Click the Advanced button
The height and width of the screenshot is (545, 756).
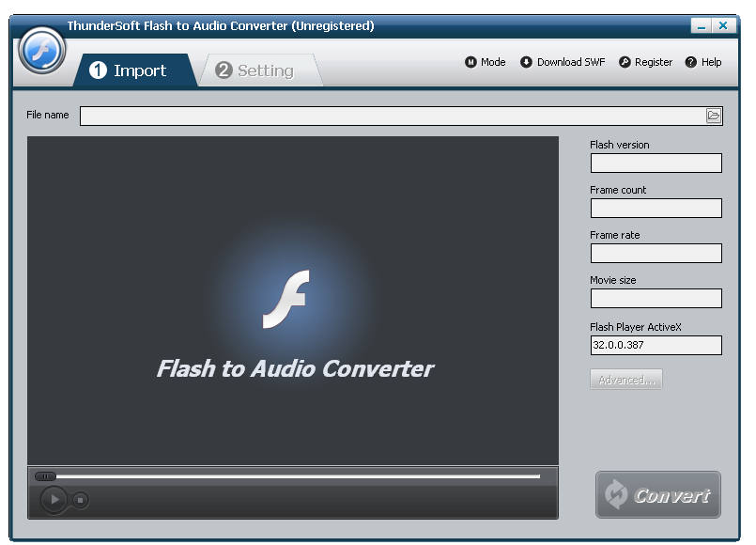point(625,379)
